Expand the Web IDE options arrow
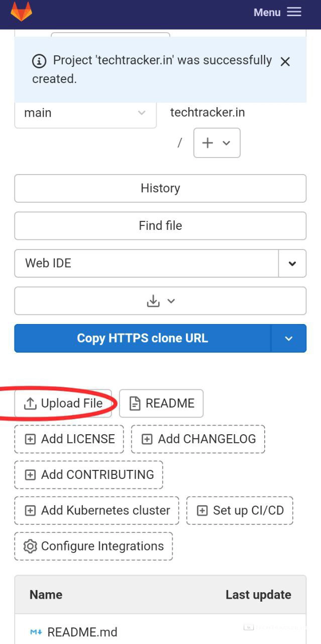321x644 pixels. (x=292, y=263)
